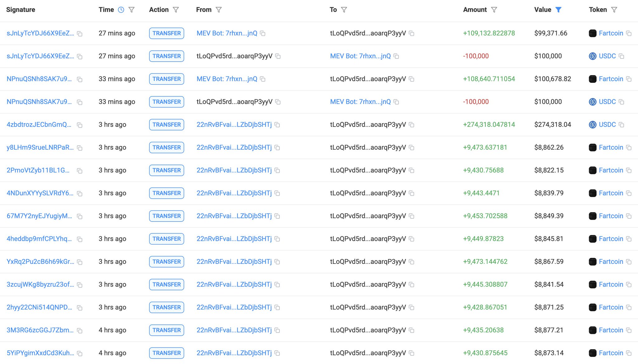Copy Fartcoin token address in 2hyy22CNi514QNPD row
Screen dimensions: 638x364
[x=629, y=307]
